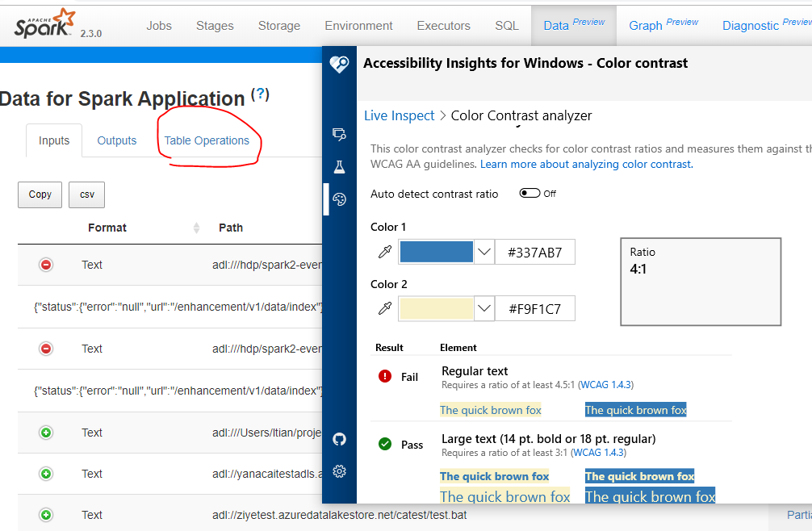
Task: Select the Color 1 blue swatch
Action: 436,251
